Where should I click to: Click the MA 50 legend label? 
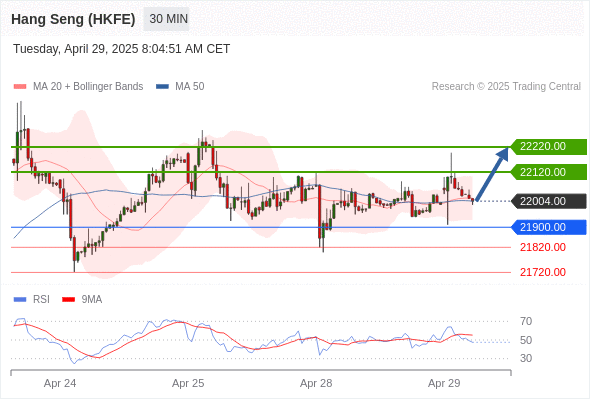(x=190, y=87)
